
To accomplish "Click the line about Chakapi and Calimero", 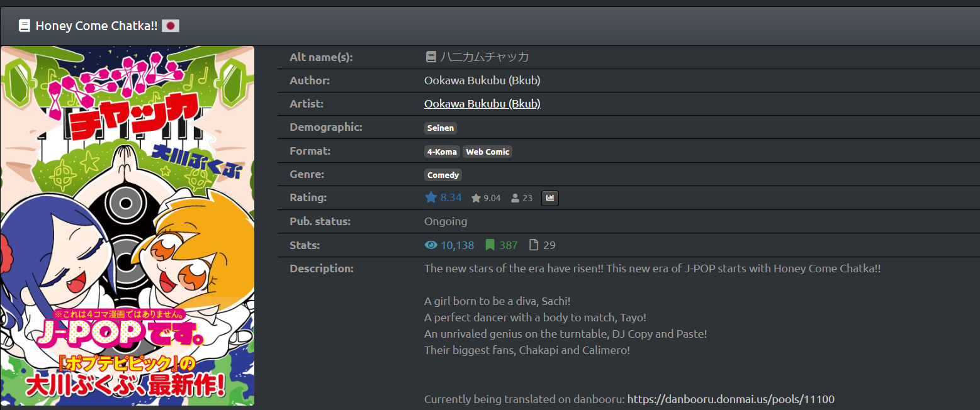I will pos(527,350).
